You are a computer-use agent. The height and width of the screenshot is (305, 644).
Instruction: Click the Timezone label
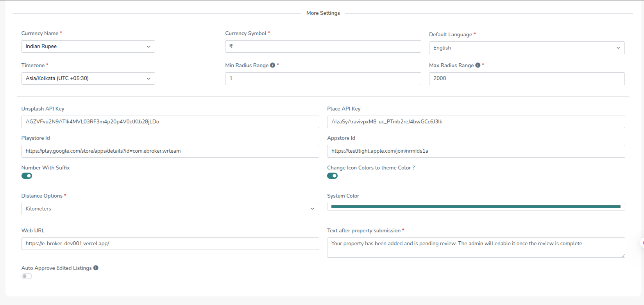click(33, 65)
